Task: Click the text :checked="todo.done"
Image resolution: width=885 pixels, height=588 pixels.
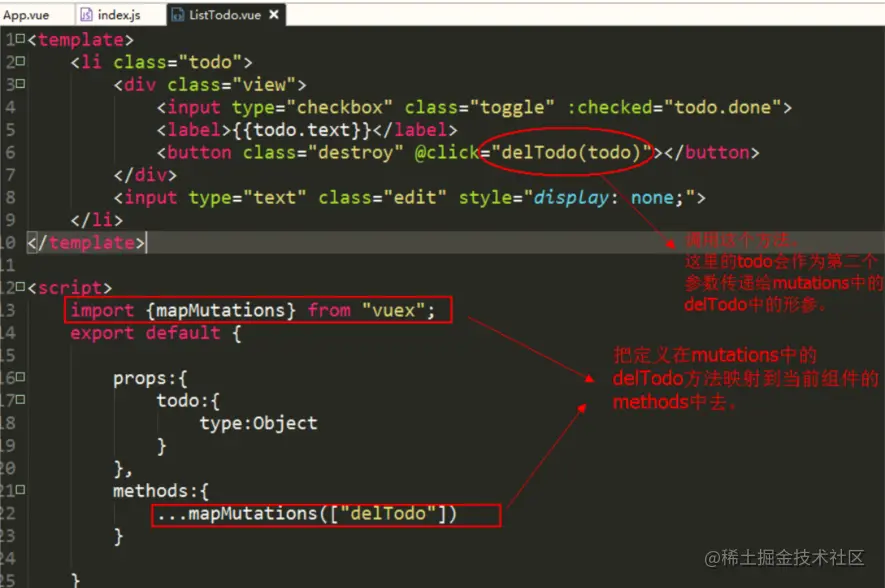Action: click(x=674, y=107)
